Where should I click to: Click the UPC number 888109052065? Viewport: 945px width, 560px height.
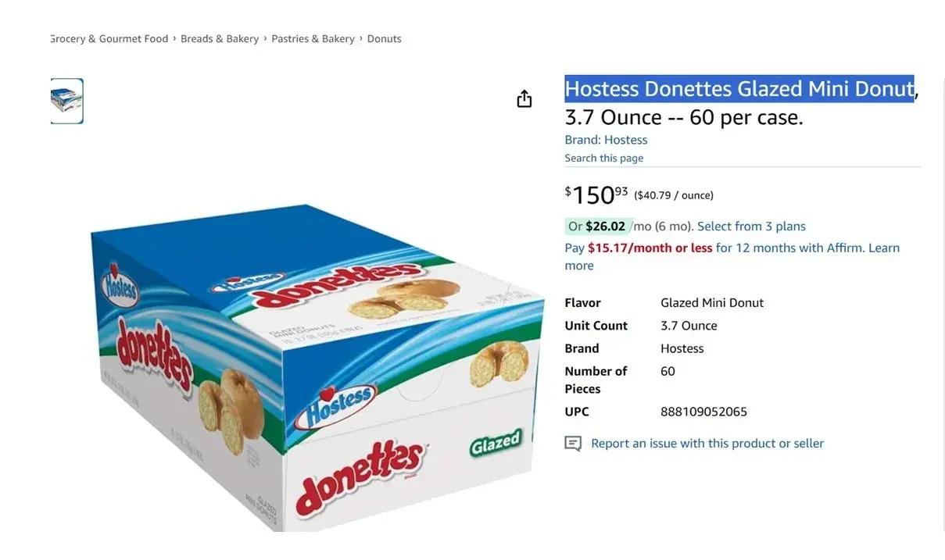[703, 412]
